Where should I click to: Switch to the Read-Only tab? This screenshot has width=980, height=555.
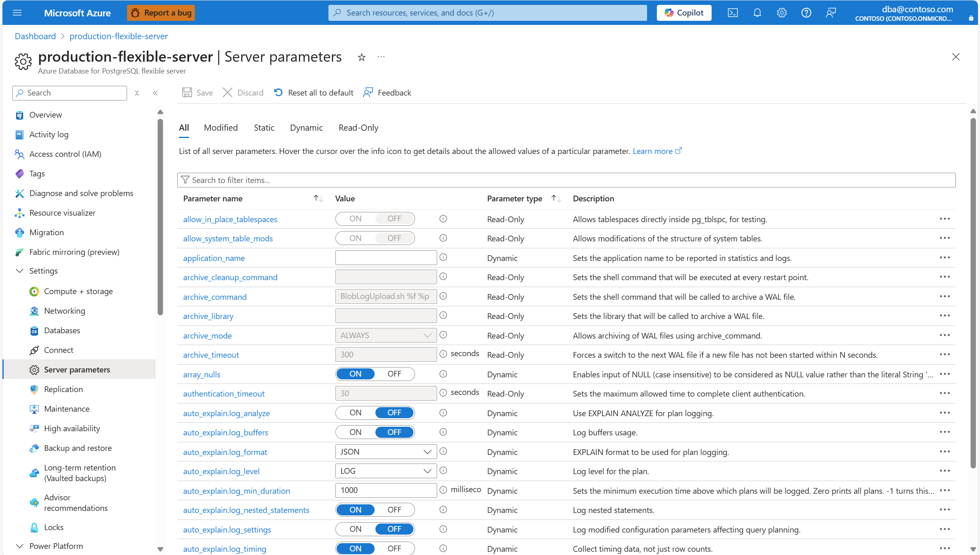point(358,128)
